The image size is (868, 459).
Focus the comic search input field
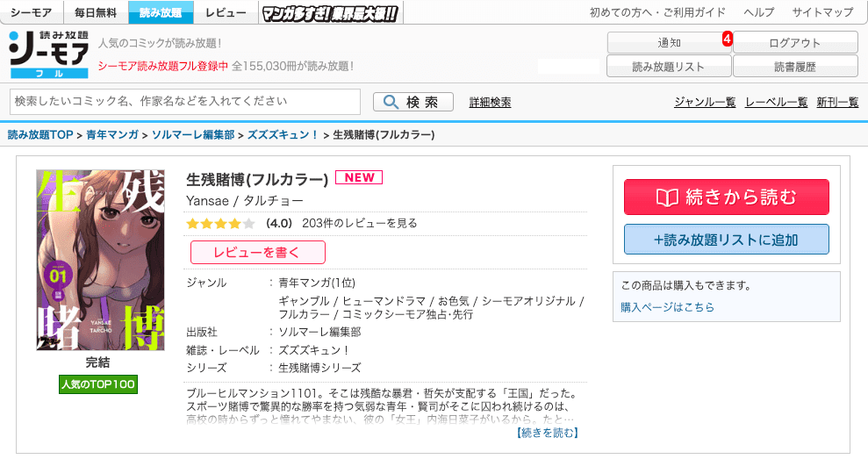184,102
